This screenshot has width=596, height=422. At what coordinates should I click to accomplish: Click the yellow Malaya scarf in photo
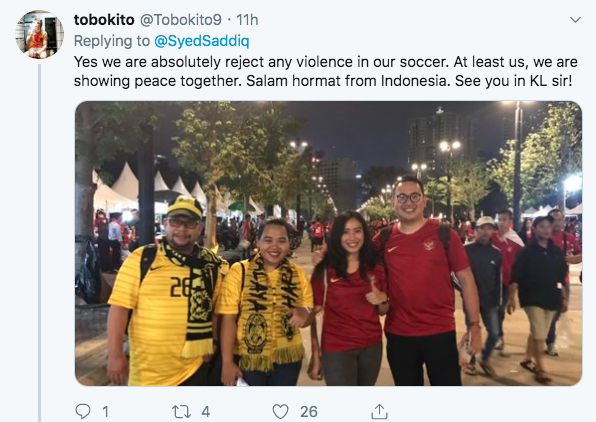coord(268,310)
